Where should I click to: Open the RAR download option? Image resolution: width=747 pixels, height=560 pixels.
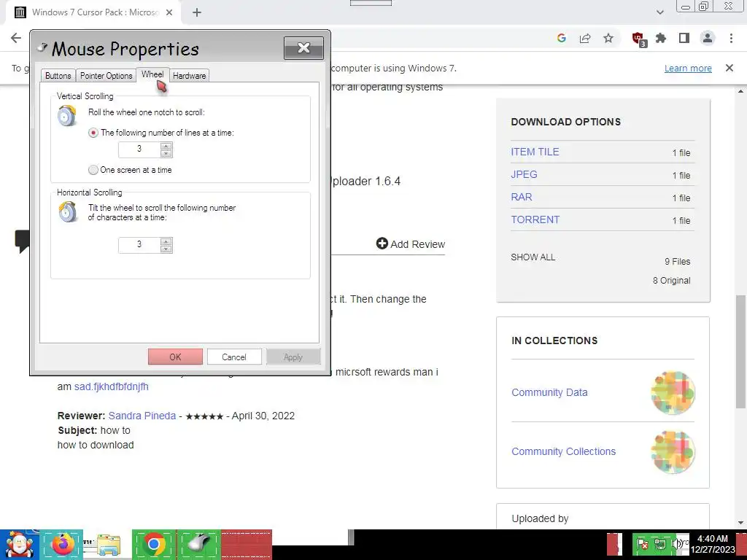522,197
